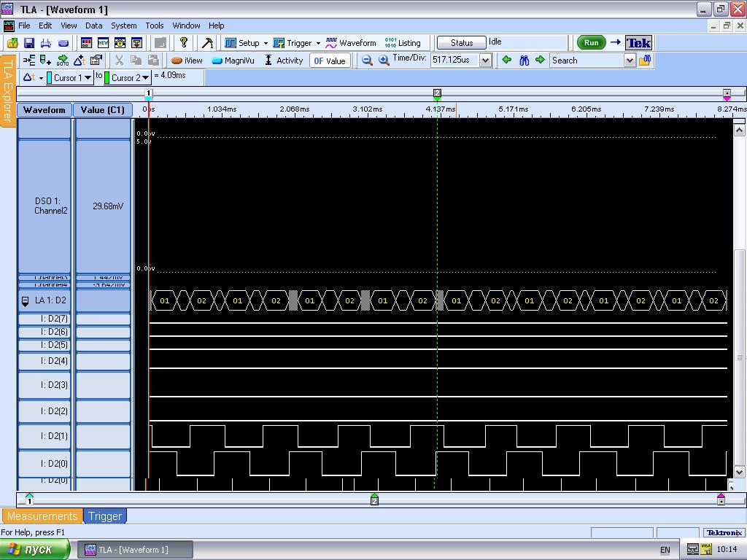
Task: Click the Save disk icon in toolbar
Action: [x=29, y=43]
